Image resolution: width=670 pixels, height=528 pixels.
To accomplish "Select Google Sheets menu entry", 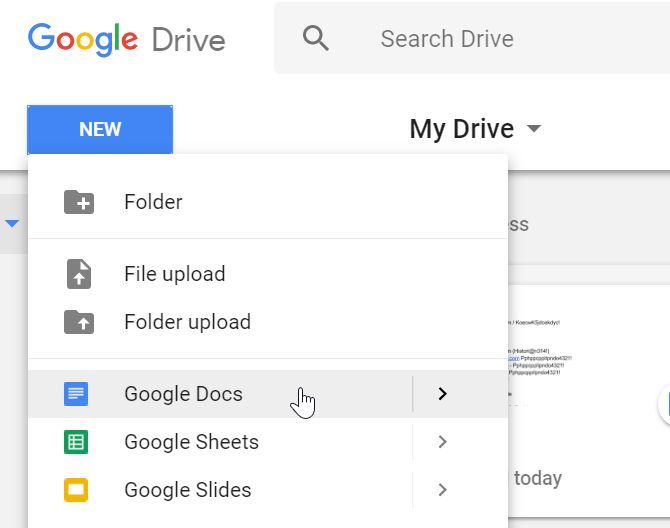I will click(191, 442).
